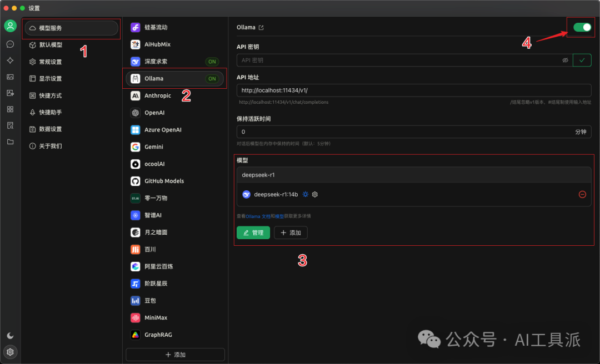Image resolution: width=600 pixels, height=364 pixels.
Task: Click the green 管理 button
Action: click(x=253, y=232)
